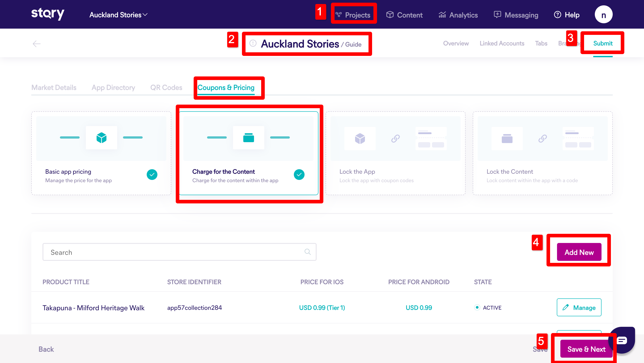Screen dimensions: 644x363
Task: Click Manage for Takapuna - Milford Heritage Walk
Action: point(579,307)
